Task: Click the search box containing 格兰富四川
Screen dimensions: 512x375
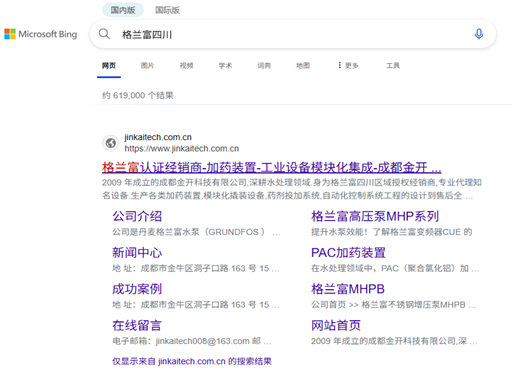Action: pos(293,34)
